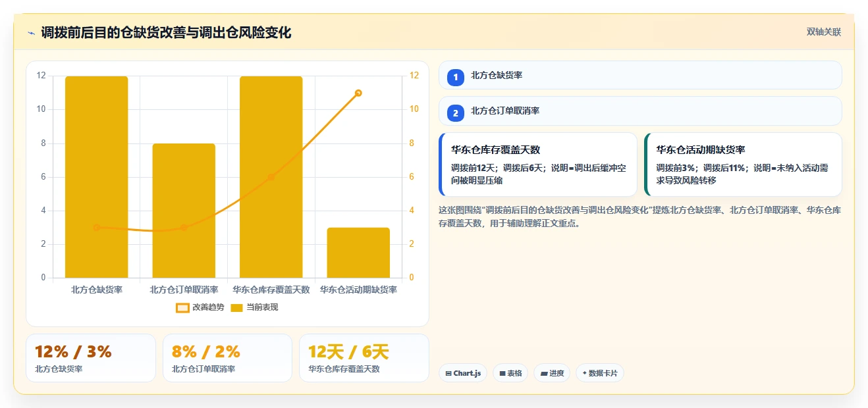Open the 北方仓订单取消率 list row

[x=640, y=111]
